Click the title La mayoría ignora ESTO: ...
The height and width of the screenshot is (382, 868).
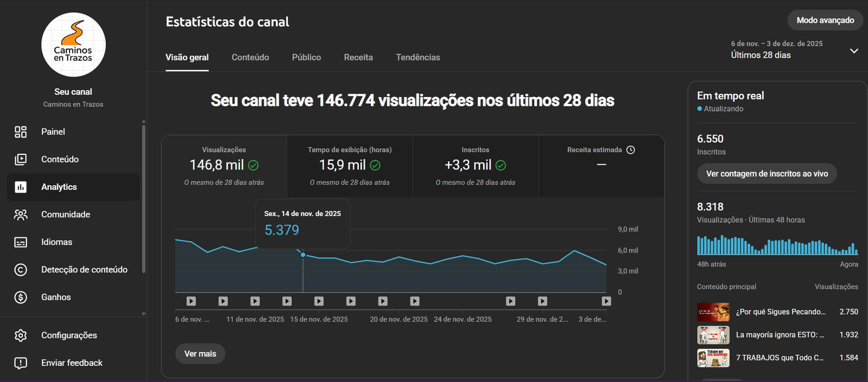click(x=780, y=335)
